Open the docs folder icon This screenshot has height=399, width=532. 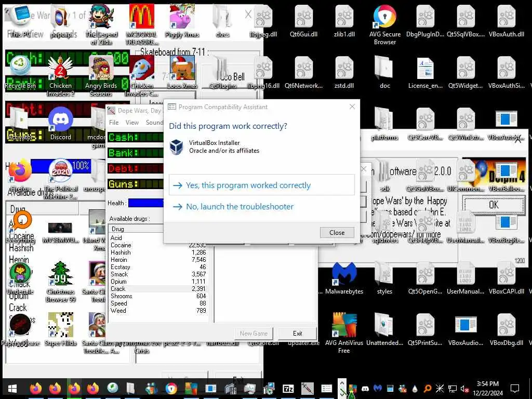click(x=222, y=21)
